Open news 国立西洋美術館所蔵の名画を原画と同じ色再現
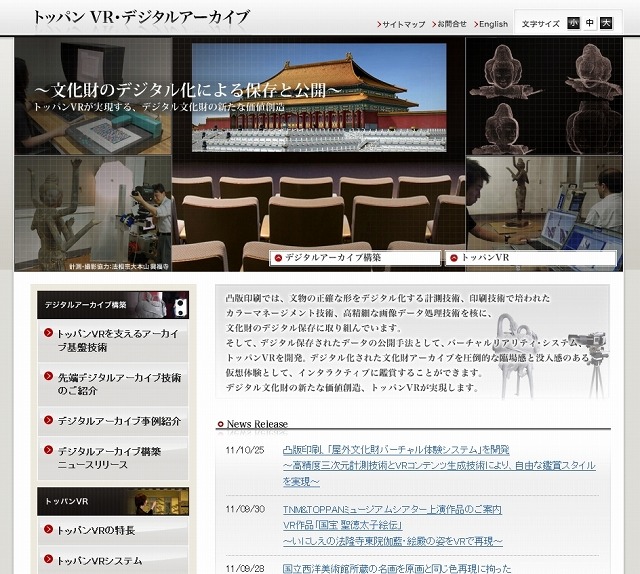 click(x=397, y=569)
